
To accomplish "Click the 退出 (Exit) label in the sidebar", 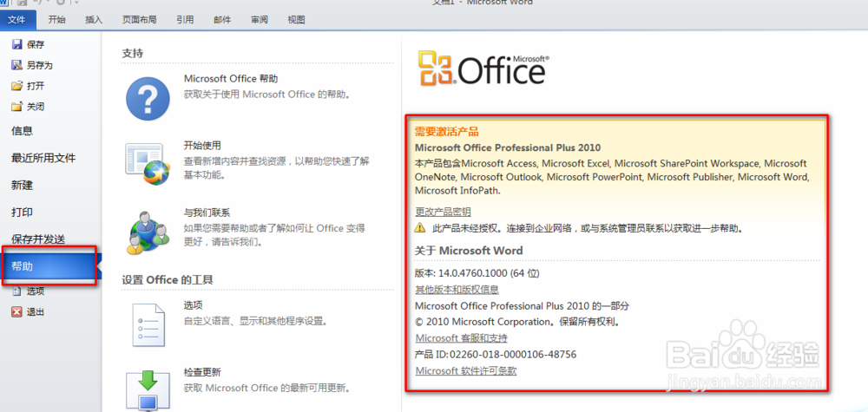I will [x=36, y=311].
